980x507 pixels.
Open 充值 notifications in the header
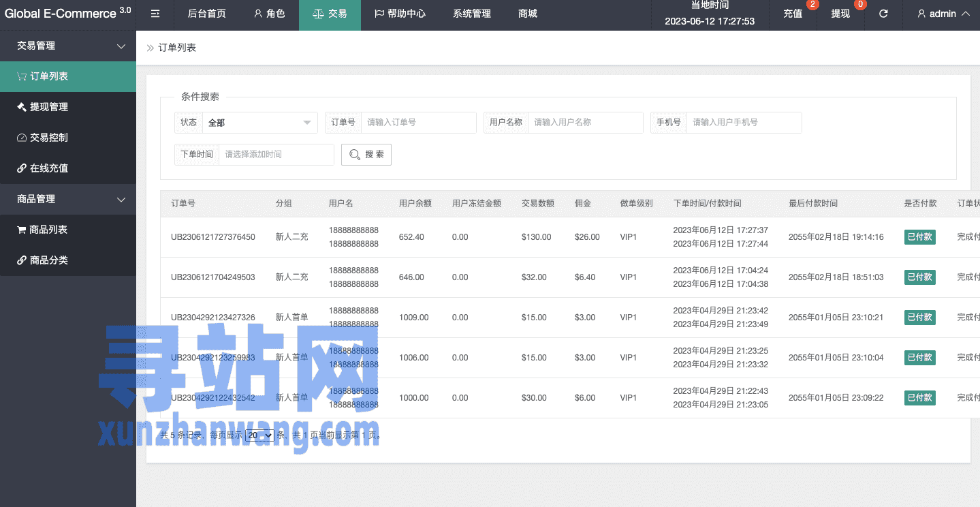pyautogui.click(x=793, y=14)
